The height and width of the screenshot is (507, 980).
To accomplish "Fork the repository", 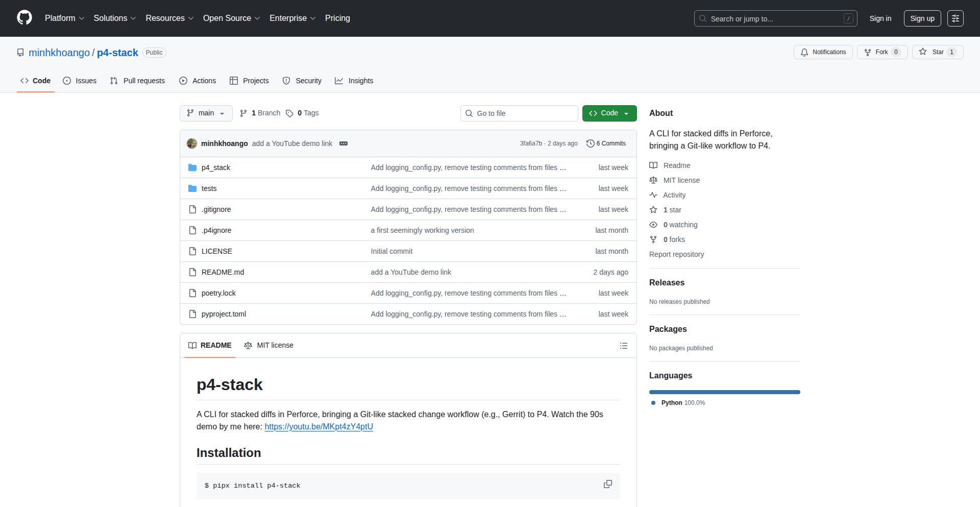I will point(881,52).
